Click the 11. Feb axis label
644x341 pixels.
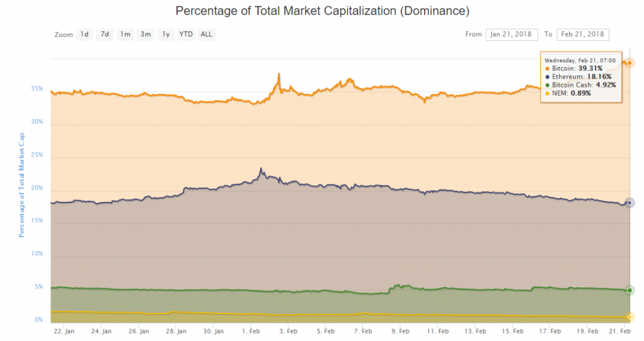pyautogui.click(x=438, y=331)
